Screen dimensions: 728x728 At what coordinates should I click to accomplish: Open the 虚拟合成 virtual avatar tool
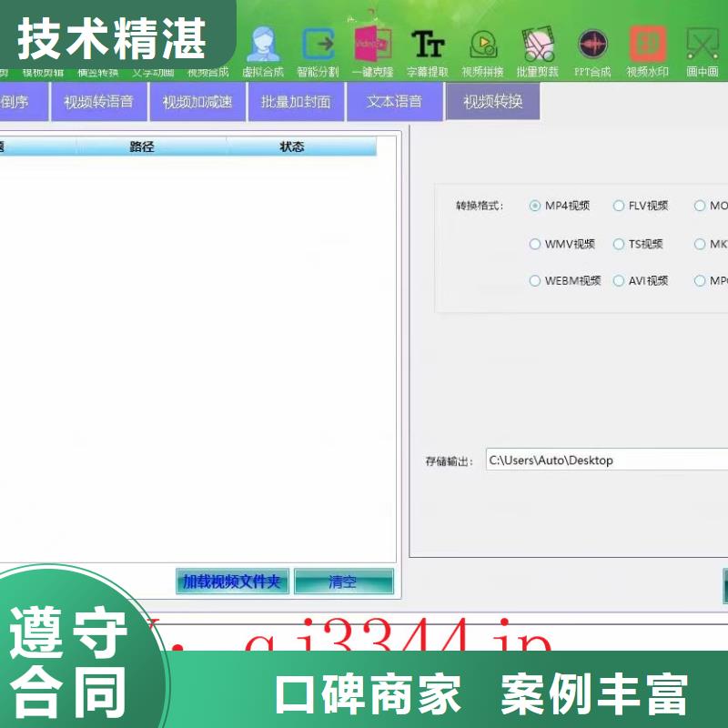click(263, 52)
